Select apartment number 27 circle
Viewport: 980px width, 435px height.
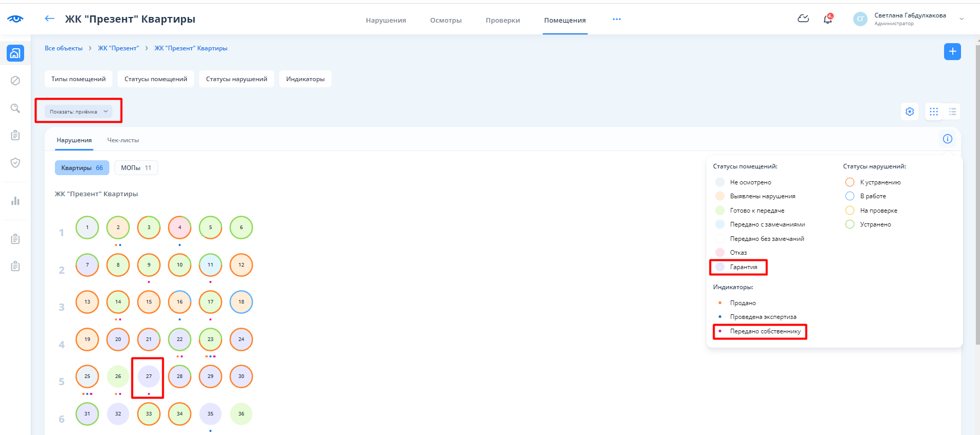pos(149,376)
